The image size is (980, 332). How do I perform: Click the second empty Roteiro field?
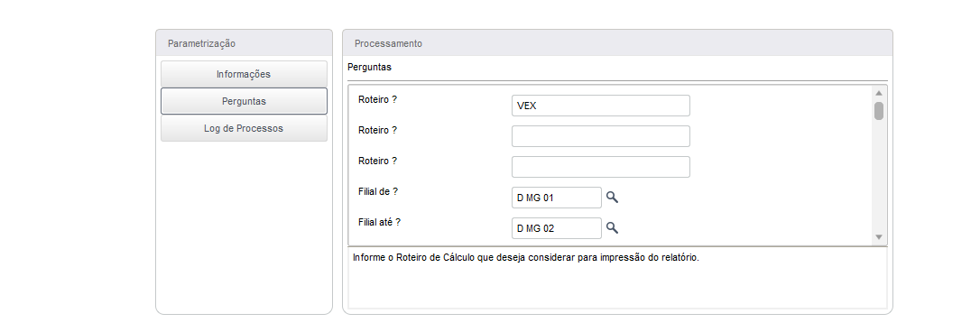click(601, 136)
